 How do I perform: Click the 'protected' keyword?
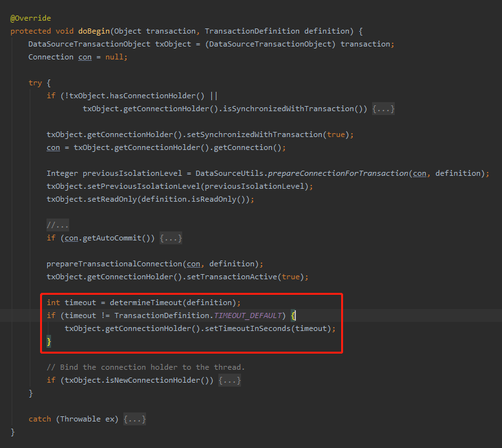(x=30, y=32)
